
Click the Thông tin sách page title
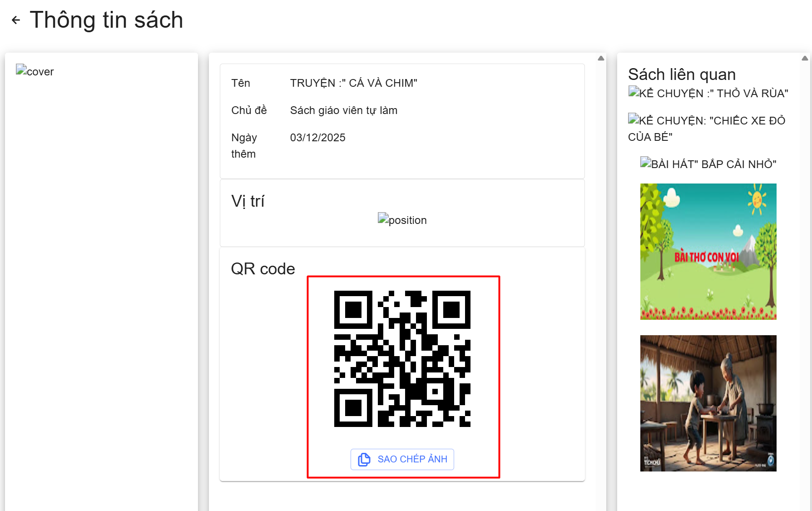pyautogui.click(x=106, y=20)
